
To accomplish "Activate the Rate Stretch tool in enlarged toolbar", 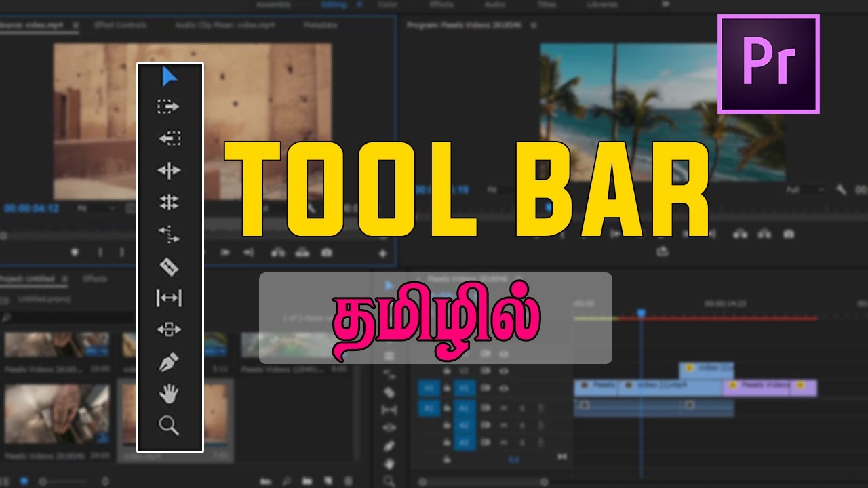I will tap(169, 235).
